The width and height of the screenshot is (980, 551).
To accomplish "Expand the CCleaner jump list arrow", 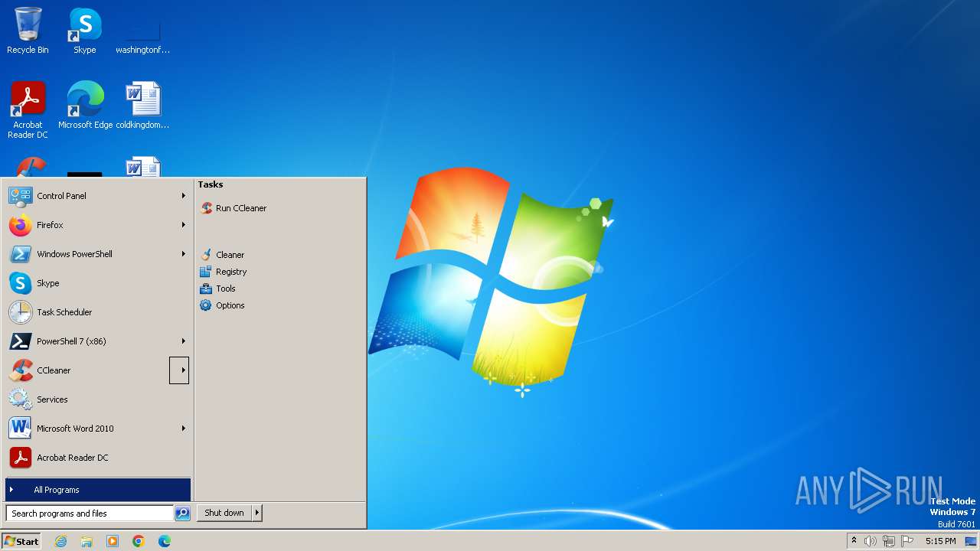I will coord(179,370).
